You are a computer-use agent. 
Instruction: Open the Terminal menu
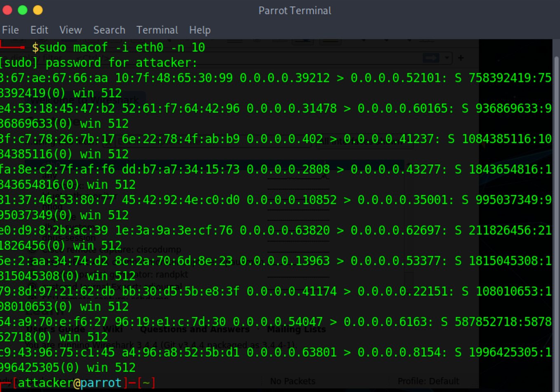(x=157, y=30)
